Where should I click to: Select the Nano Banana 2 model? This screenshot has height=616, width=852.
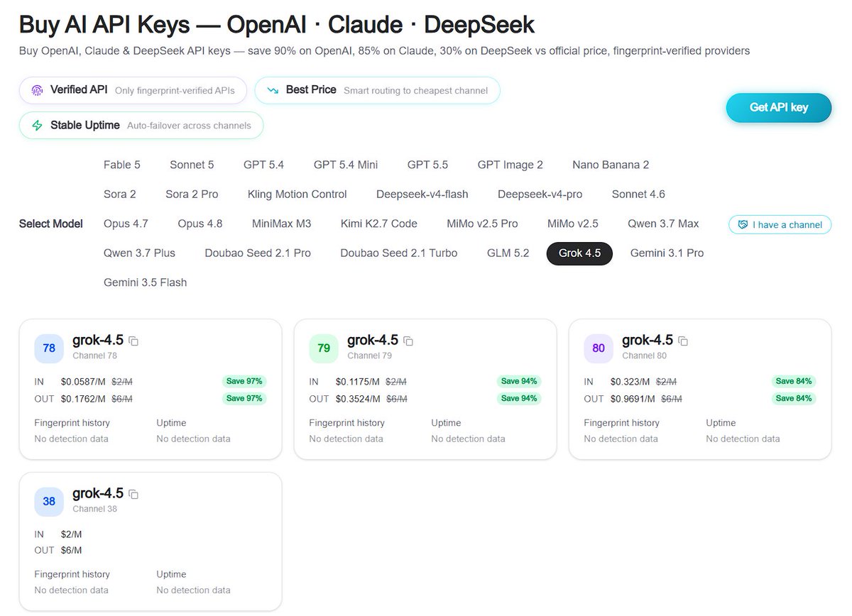pos(611,165)
